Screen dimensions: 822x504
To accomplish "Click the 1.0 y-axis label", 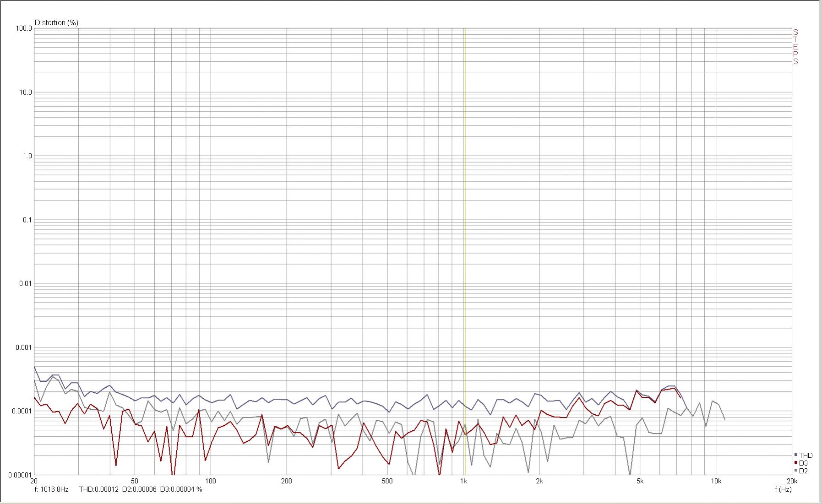I will tap(27, 156).
